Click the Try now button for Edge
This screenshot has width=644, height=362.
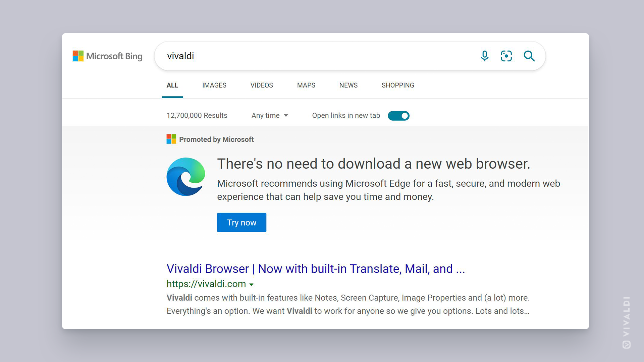pyautogui.click(x=241, y=222)
